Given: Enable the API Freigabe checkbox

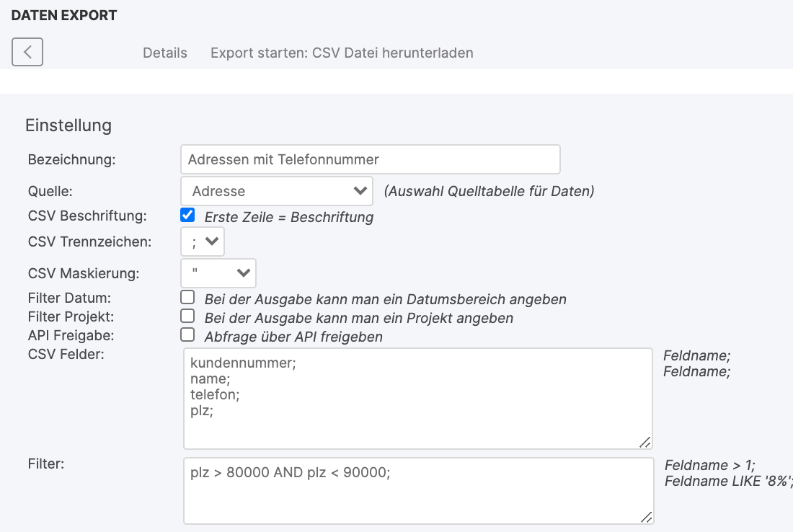Looking at the screenshot, I should 187,334.
